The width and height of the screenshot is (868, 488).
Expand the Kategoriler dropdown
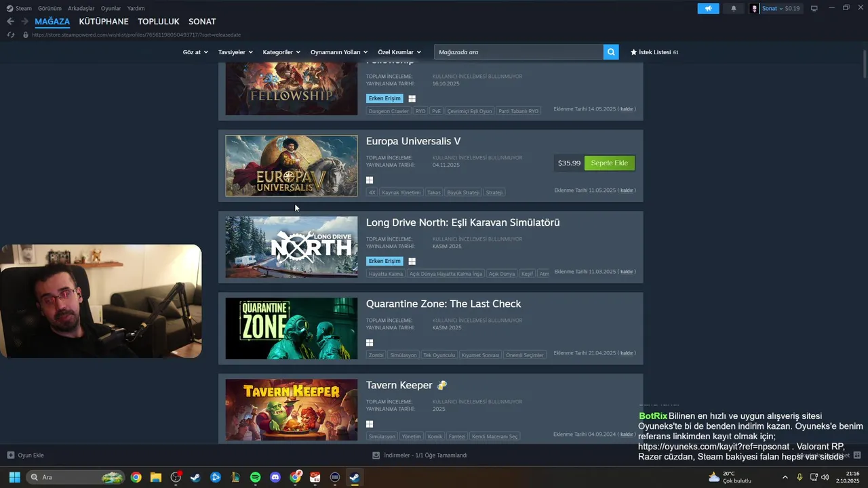[281, 52]
